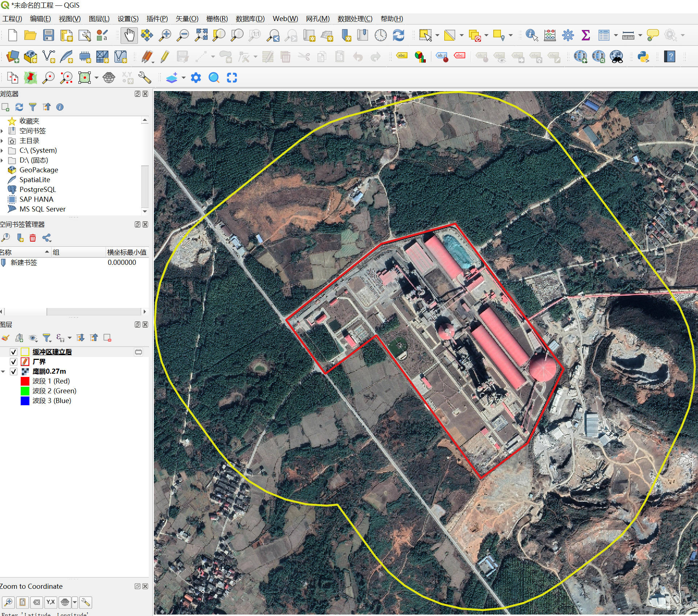Click the Y,X button in Zoom to Coordinate
This screenshot has width=698, height=616.
(50, 602)
